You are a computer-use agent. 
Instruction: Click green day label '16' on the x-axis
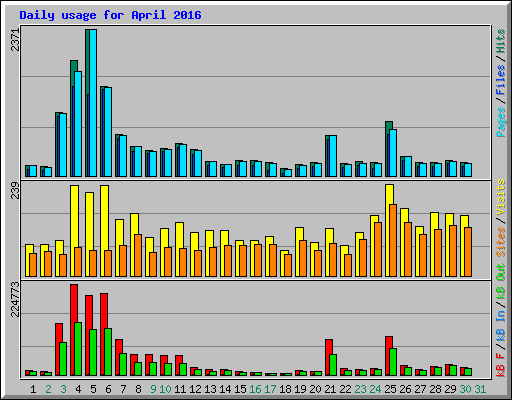pos(255,389)
